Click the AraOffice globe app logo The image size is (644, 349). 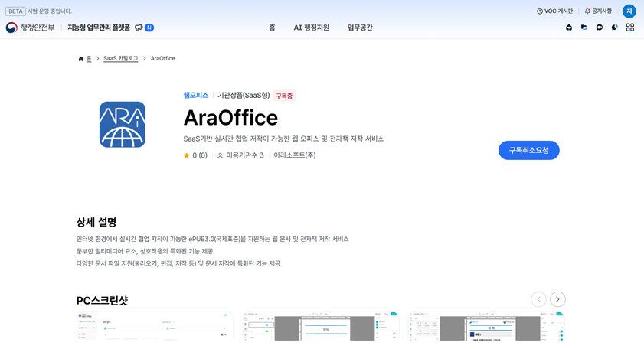[123, 124]
